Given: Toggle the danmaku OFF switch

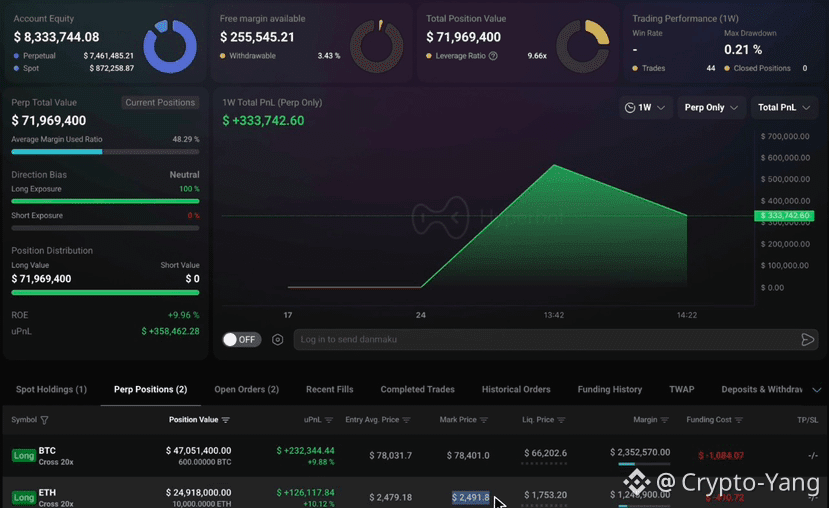Looking at the screenshot, I should (242, 339).
